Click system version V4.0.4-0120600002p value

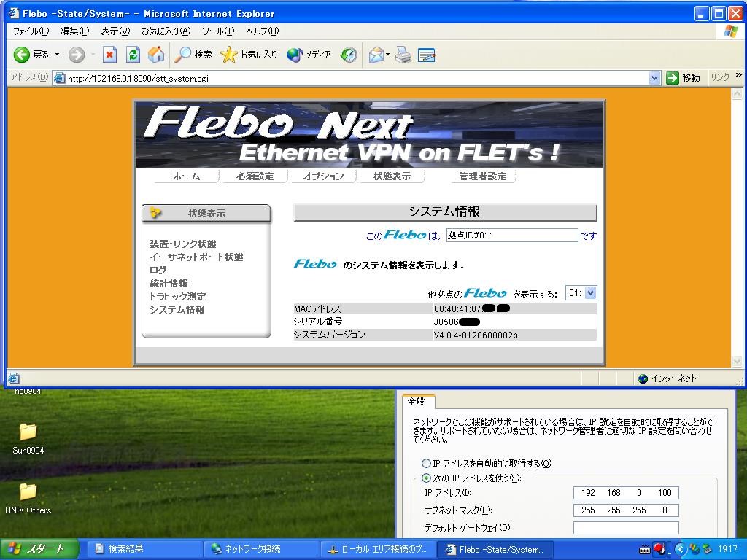click(x=476, y=335)
